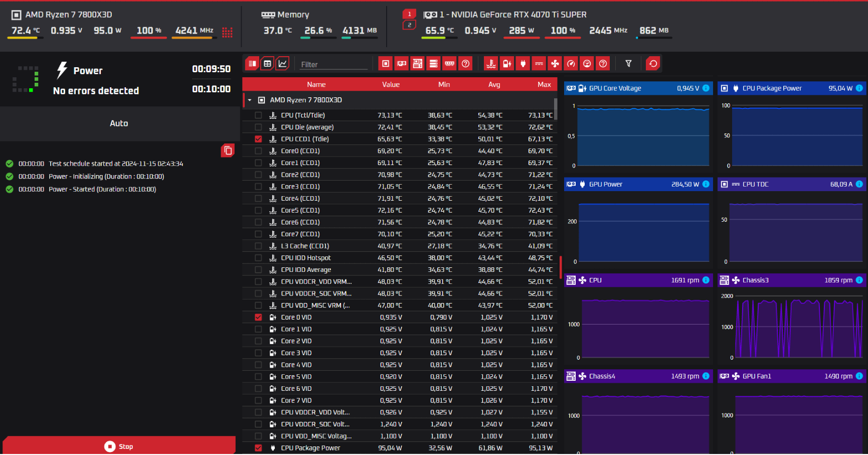Click the red dotted grid icon beside CPU MHz

[227, 32]
